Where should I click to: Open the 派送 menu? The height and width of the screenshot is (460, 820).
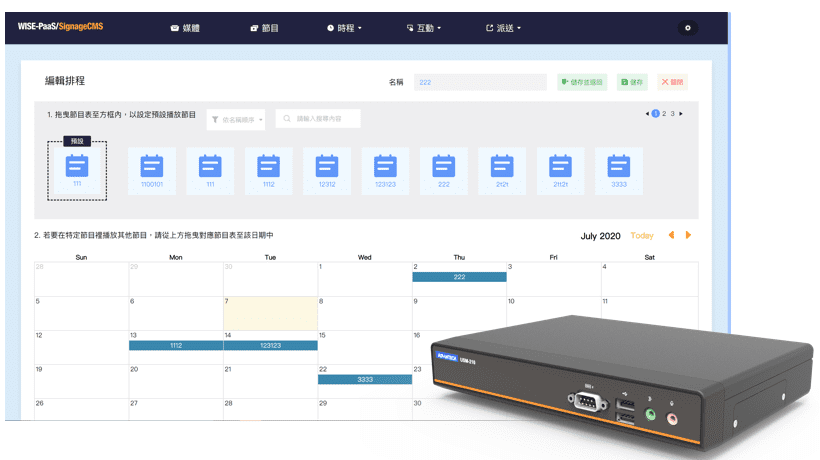[x=506, y=28]
